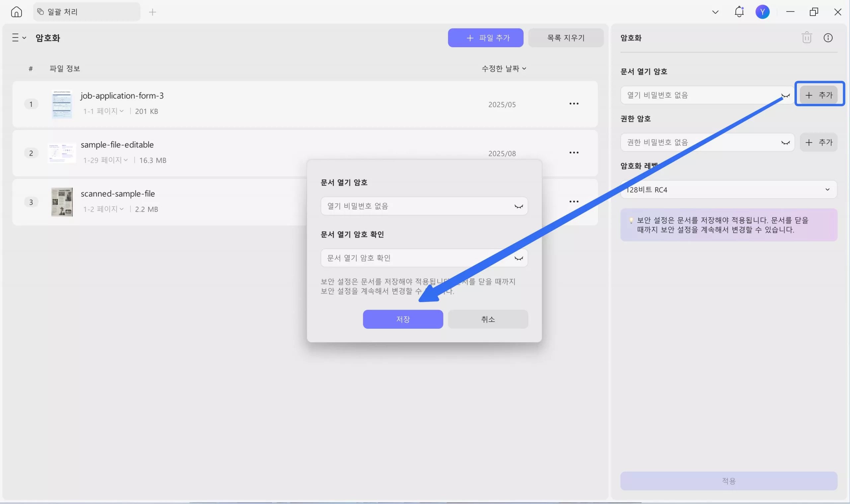Expand the 128비트 RC4 encryption level dropdown

(x=827, y=190)
